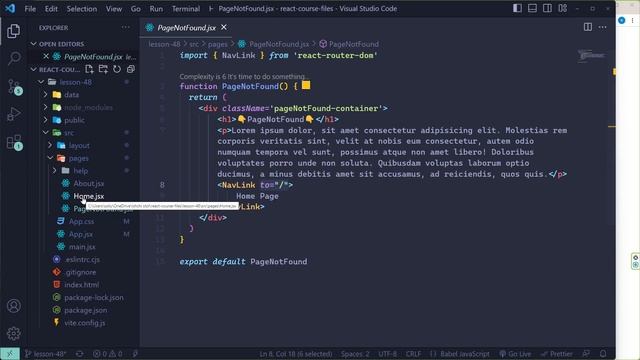Open the Go menu
Image resolution: width=640 pixels, height=360 pixels.
136,9
